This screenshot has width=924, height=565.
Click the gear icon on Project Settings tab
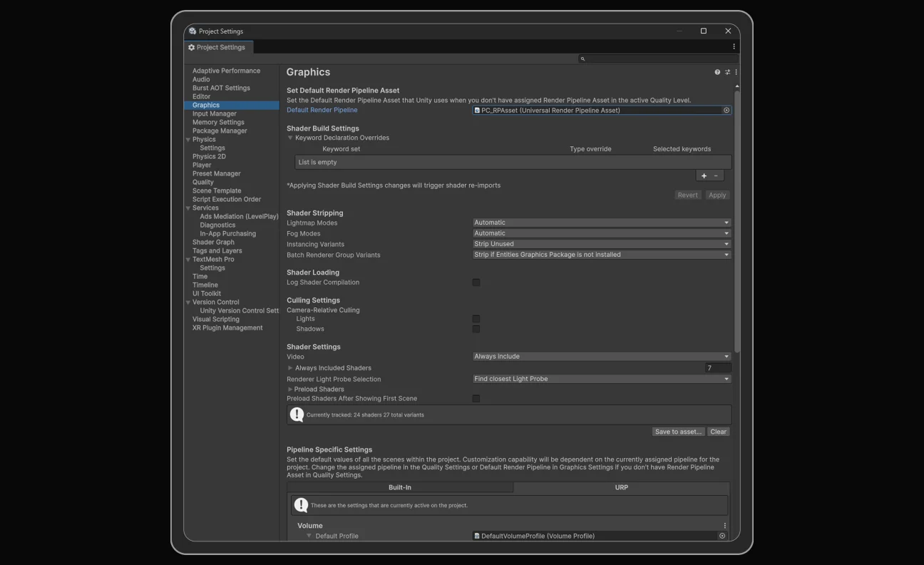click(x=191, y=47)
